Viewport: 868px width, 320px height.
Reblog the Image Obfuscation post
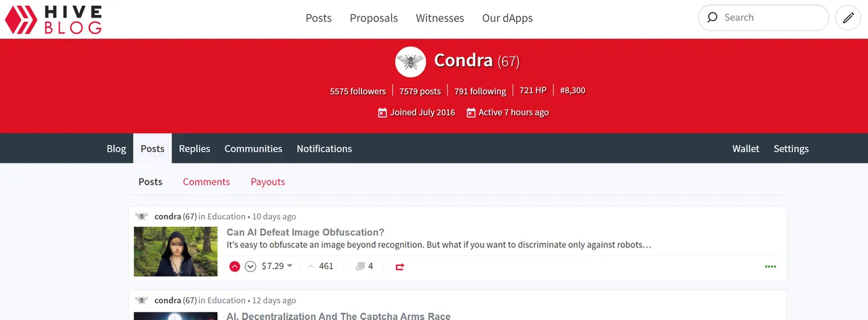tap(399, 266)
